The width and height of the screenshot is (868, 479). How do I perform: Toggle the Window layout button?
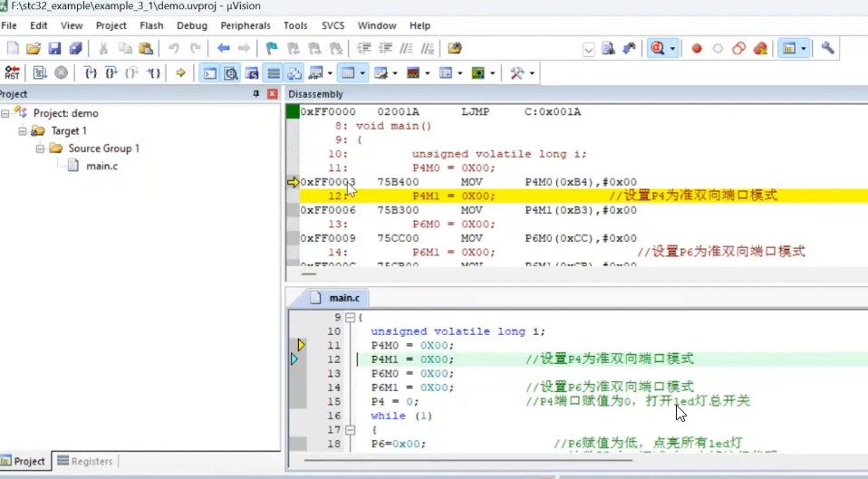click(789, 48)
